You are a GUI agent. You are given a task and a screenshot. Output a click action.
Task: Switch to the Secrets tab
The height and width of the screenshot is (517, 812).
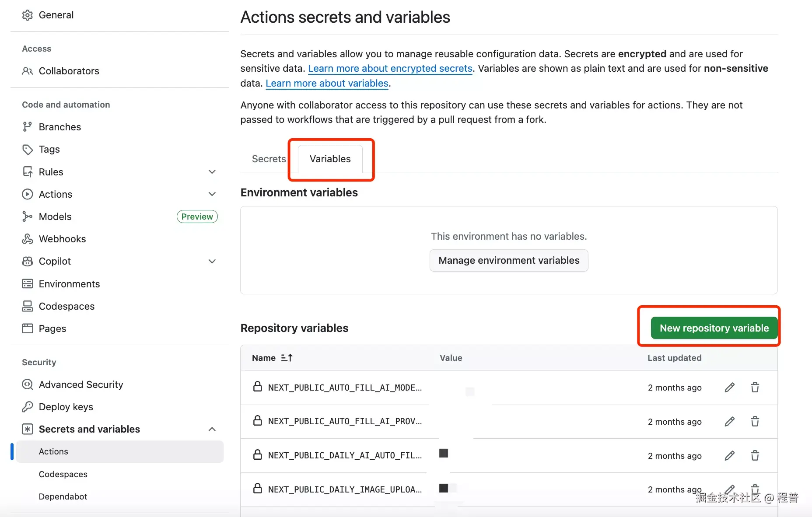[268, 159]
